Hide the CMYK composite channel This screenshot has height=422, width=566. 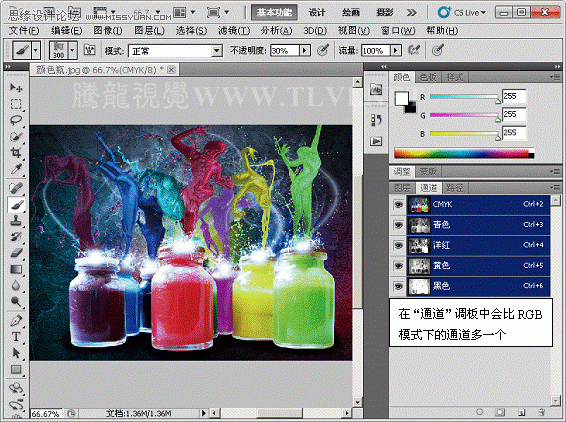click(x=399, y=205)
